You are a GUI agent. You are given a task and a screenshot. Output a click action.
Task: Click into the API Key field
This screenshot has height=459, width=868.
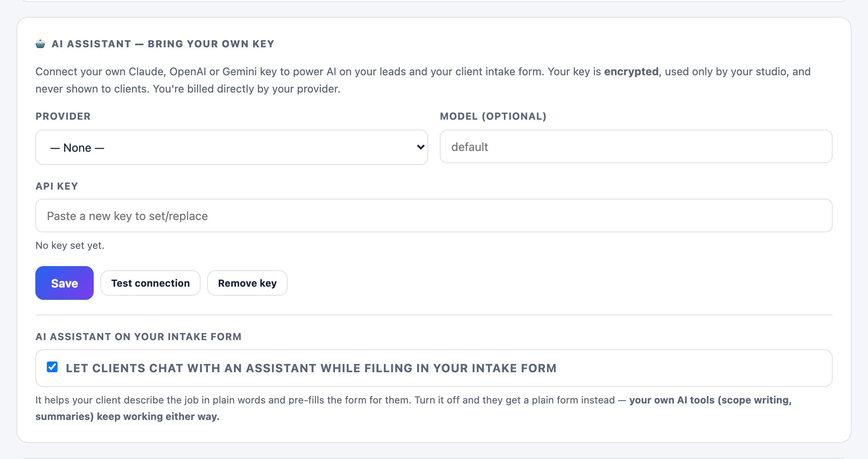click(x=434, y=216)
